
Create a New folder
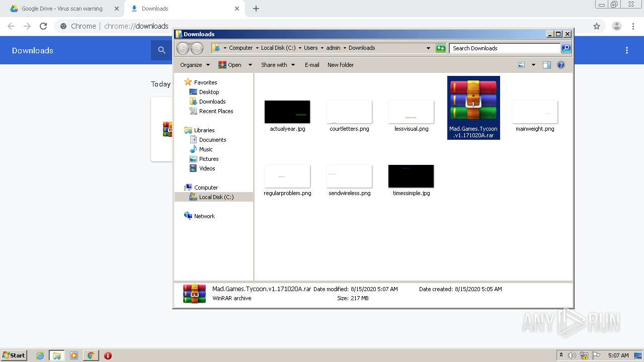click(x=341, y=65)
